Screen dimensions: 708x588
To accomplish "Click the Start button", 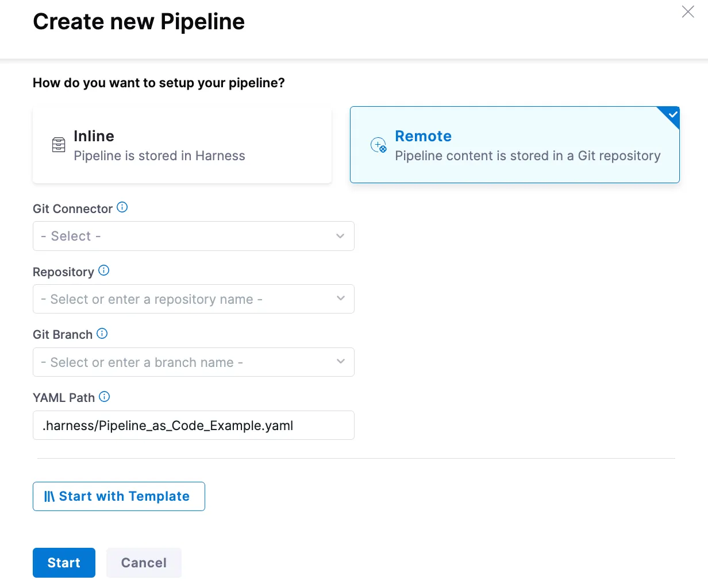I will (x=64, y=563).
